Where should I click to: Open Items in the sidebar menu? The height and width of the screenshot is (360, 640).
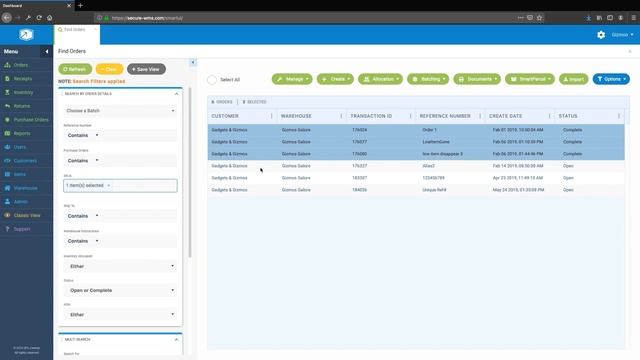pos(20,174)
